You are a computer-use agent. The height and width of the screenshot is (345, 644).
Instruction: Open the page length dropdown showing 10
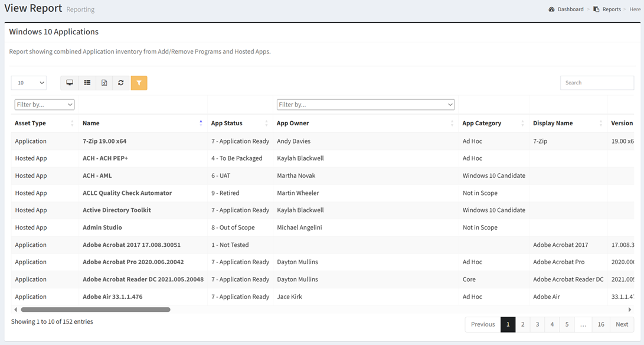(x=29, y=83)
